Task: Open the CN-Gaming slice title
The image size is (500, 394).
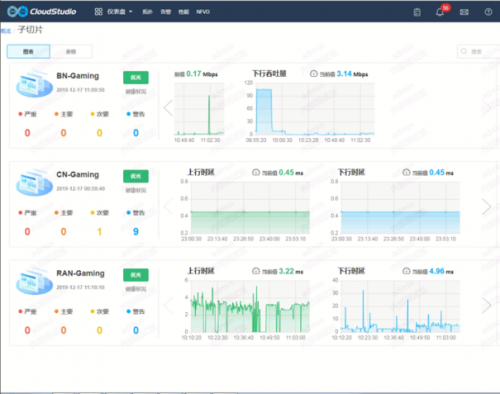Action: (78, 174)
